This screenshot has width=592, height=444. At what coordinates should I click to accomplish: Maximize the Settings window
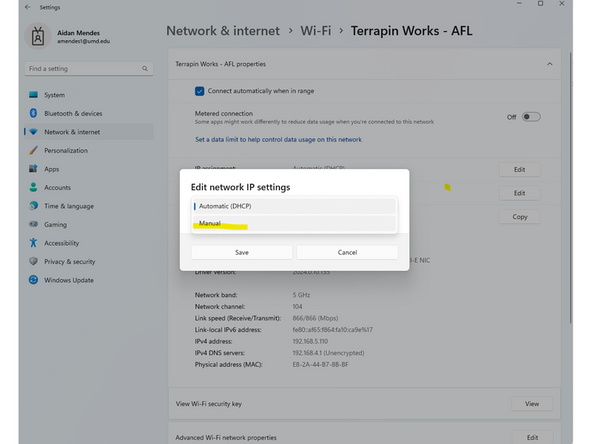[541, 3]
